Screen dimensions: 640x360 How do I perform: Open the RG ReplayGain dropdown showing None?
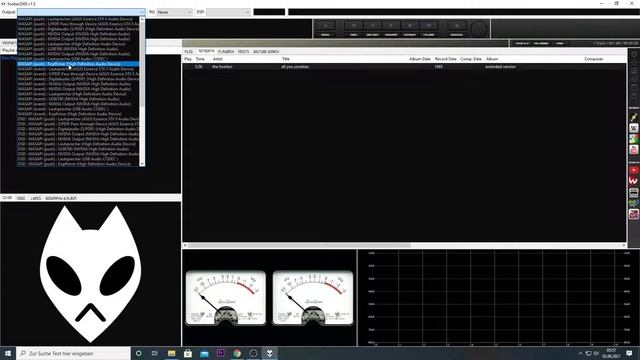pos(174,12)
